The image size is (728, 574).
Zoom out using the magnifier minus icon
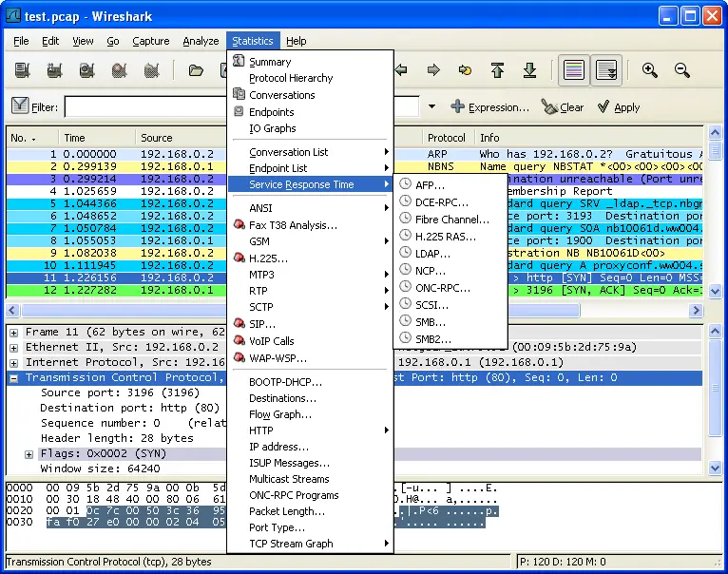[682, 70]
